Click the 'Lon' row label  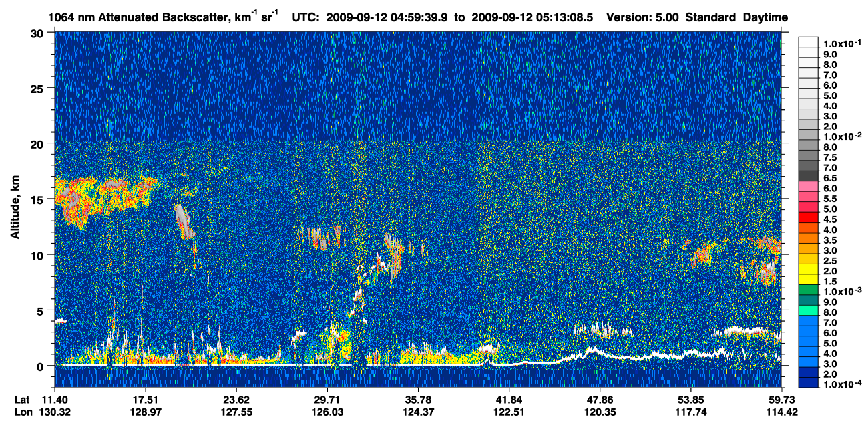point(22,412)
